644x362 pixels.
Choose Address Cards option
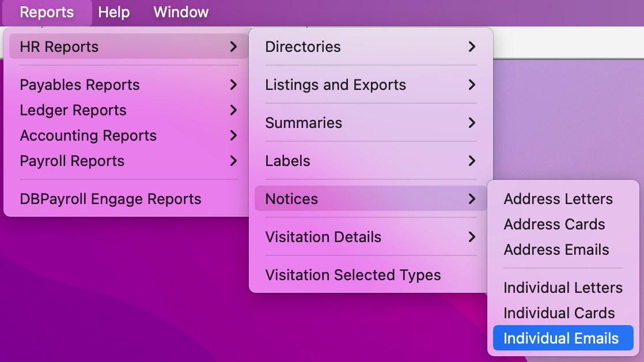click(x=554, y=224)
